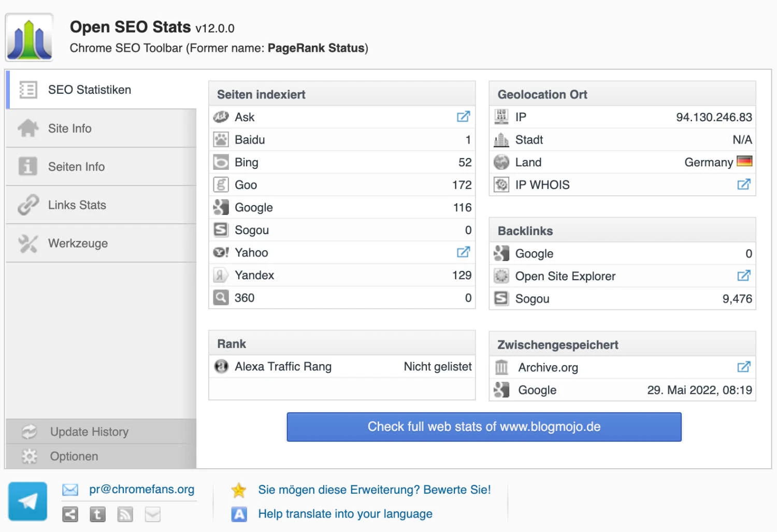
Task: Switch to the Site Info tab
Action: coord(69,128)
